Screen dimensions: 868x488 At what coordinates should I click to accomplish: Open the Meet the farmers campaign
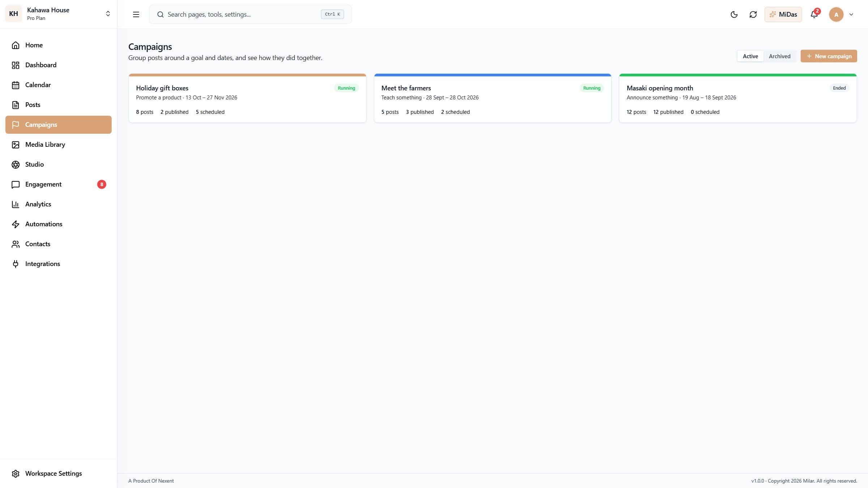coord(493,98)
